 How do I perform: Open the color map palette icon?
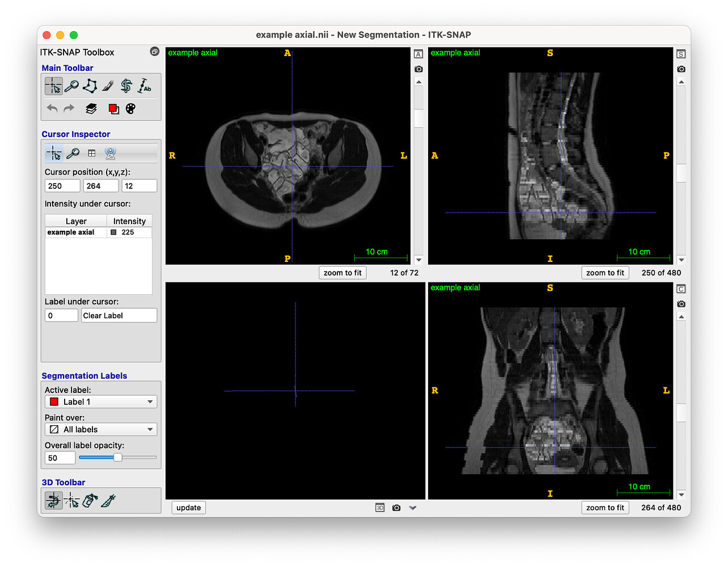130,108
